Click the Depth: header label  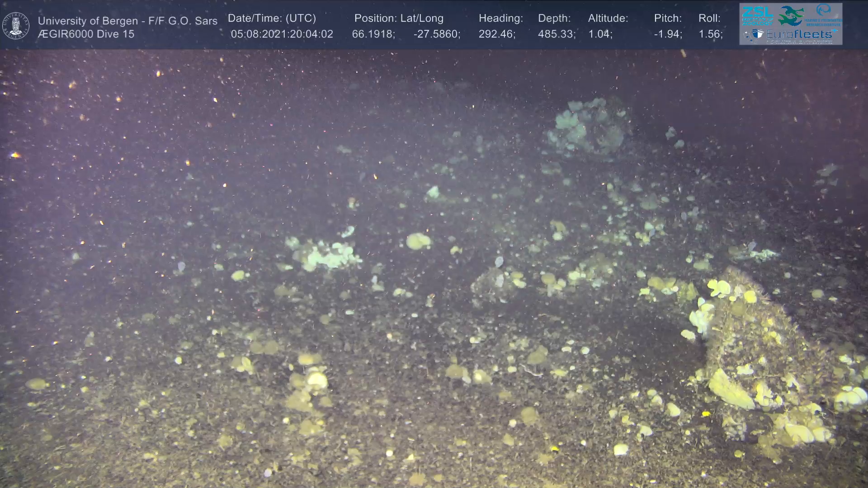(554, 18)
